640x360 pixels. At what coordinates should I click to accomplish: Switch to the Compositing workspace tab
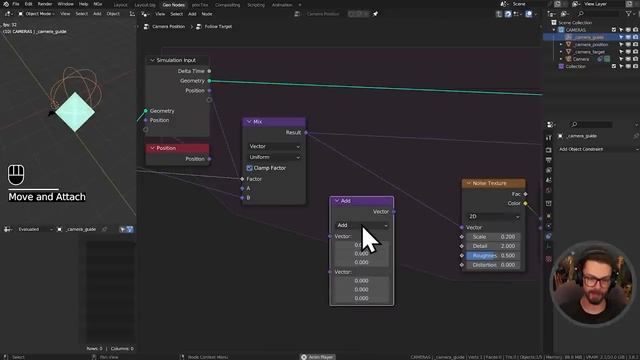click(227, 5)
